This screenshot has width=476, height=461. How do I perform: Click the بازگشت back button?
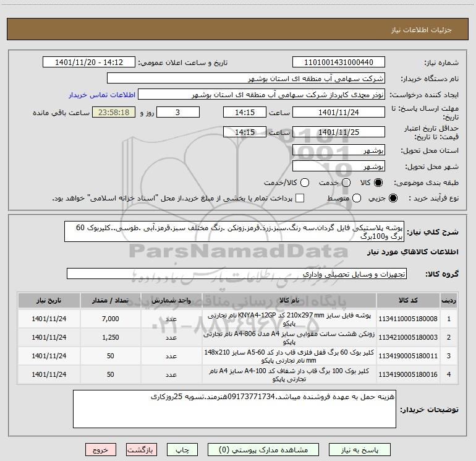[x=142, y=450]
